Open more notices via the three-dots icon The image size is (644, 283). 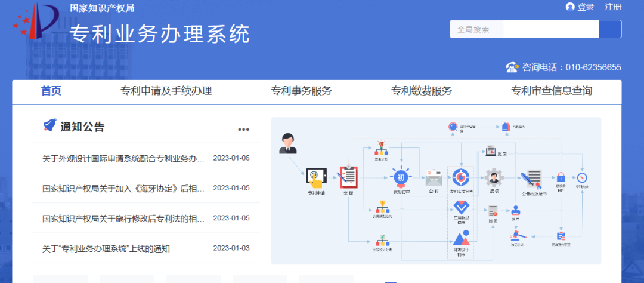(243, 130)
